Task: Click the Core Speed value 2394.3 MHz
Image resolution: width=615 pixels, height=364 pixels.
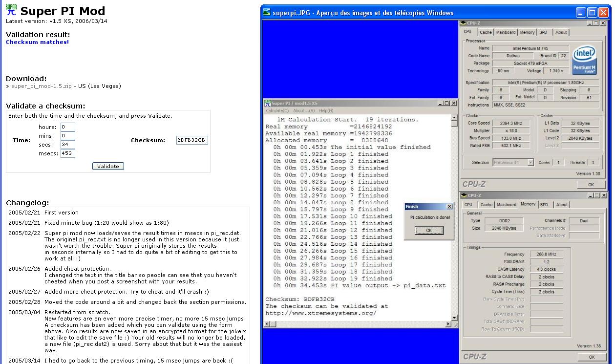Action: 511,123
